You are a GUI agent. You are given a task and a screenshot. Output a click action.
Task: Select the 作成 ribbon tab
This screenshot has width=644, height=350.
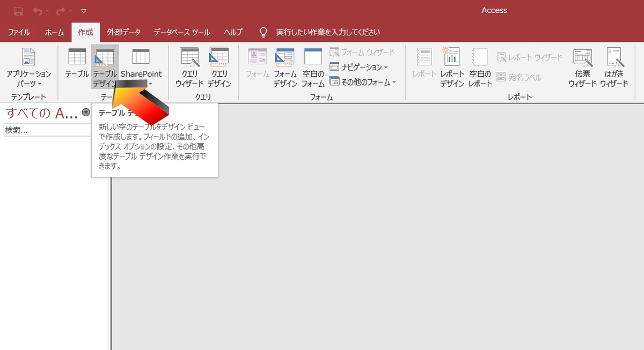pos(85,32)
